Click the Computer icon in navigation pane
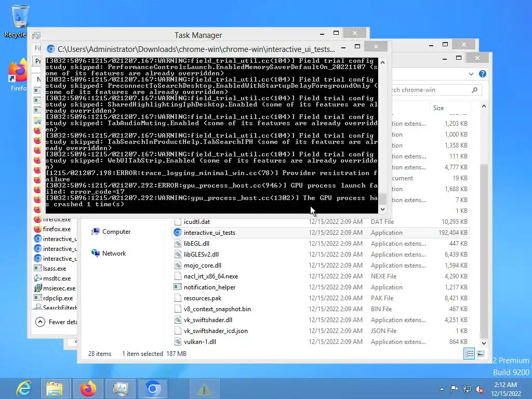The image size is (532, 399). [96, 231]
